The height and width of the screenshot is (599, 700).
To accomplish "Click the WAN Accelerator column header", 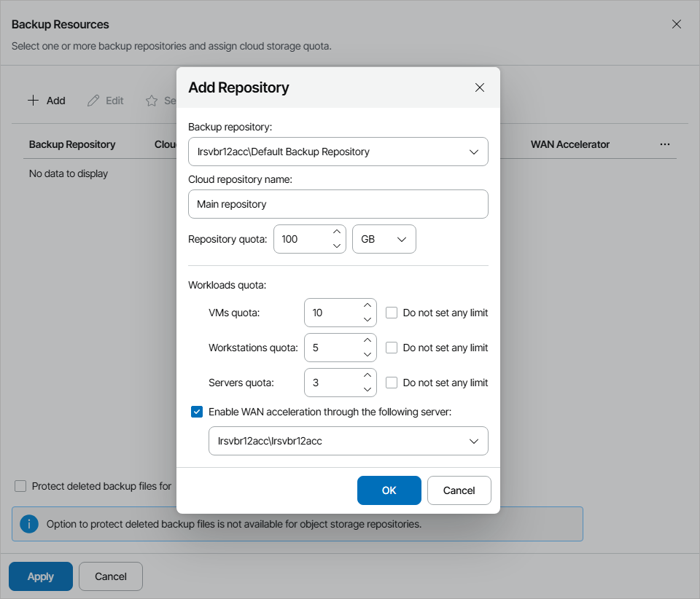I will (x=569, y=144).
